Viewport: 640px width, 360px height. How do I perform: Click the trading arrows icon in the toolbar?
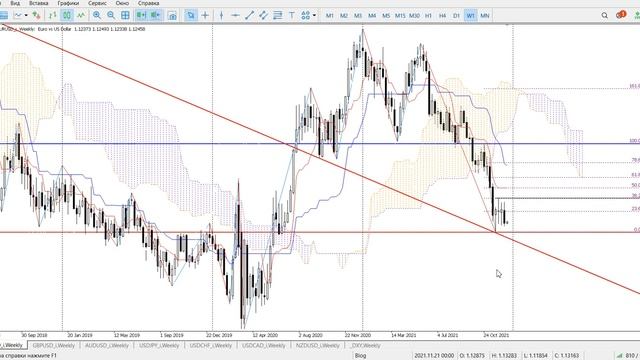pyautogui.click(x=36, y=16)
